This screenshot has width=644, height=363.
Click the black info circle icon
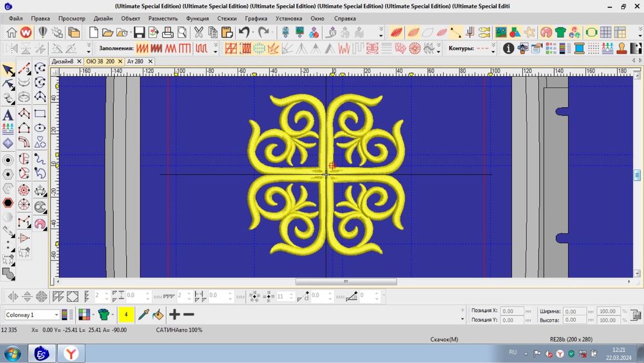coord(508,48)
